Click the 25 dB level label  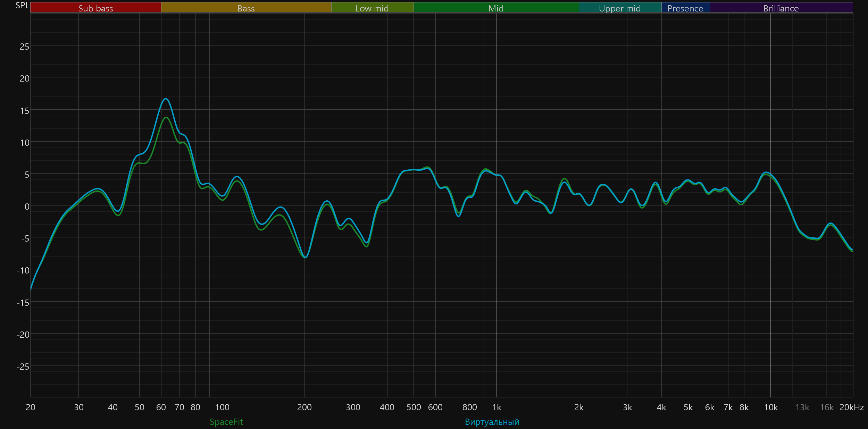[x=24, y=47]
